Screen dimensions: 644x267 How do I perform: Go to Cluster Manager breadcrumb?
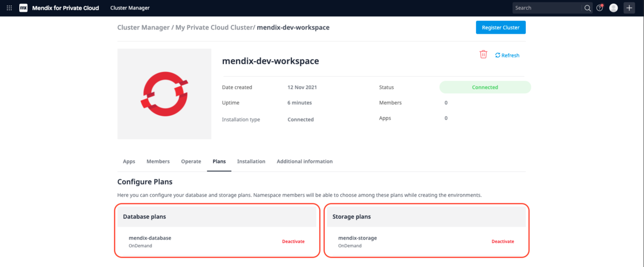[x=143, y=27]
